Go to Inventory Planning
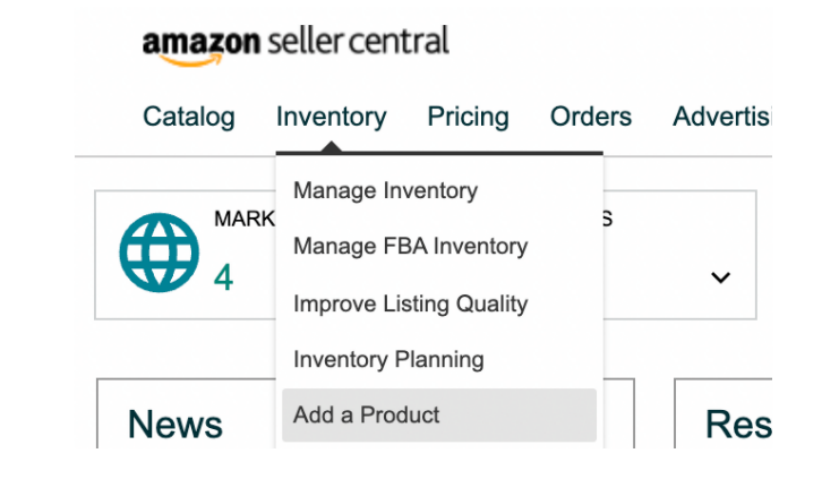The image size is (822, 479). pyautogui.click(x=388, y=360)
